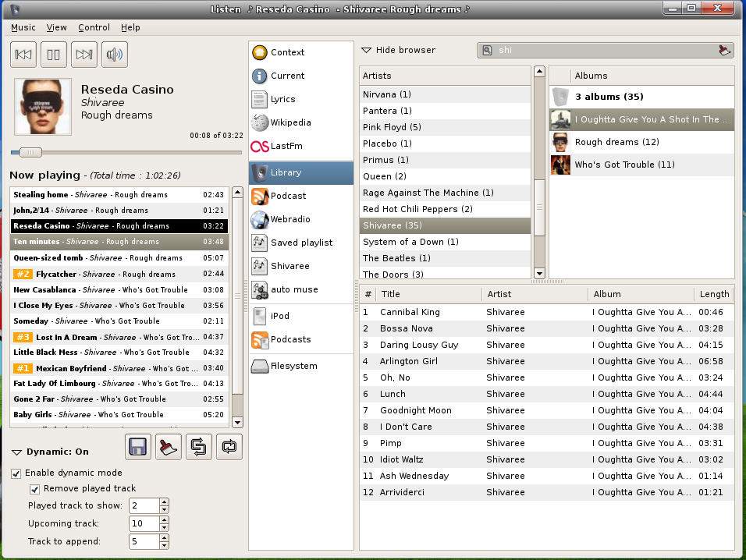Image resolution: width=746 pixels, height=560 pixels.
Task: Select the track Cannibal King
Action: (x=547, y=312)
